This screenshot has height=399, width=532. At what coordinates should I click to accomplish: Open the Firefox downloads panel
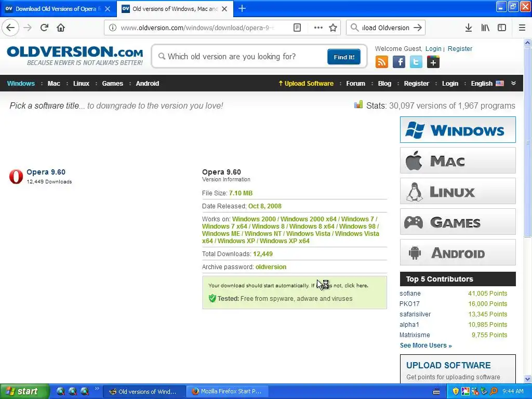(469, 28)
